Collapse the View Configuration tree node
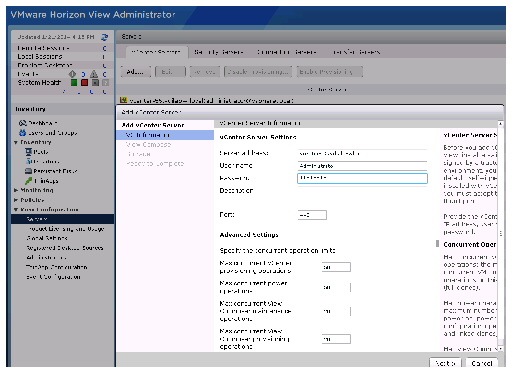 (x=16, y=210)
